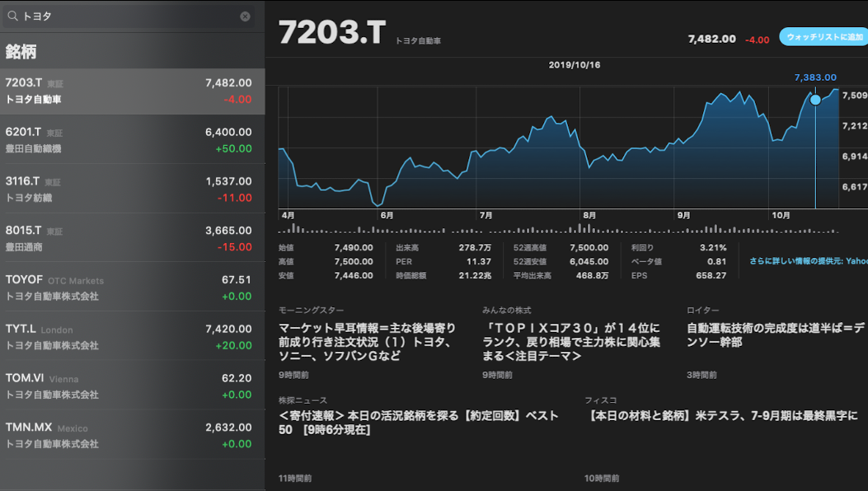Click the 9月 label on chart axis
The height and width of the screenshot is (491, 868).
683,215
